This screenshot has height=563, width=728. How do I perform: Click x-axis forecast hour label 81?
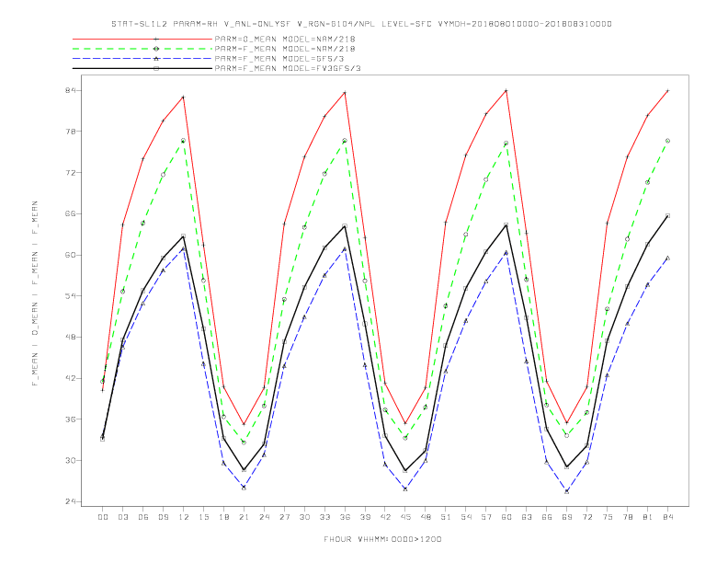[x=648, y=517]
